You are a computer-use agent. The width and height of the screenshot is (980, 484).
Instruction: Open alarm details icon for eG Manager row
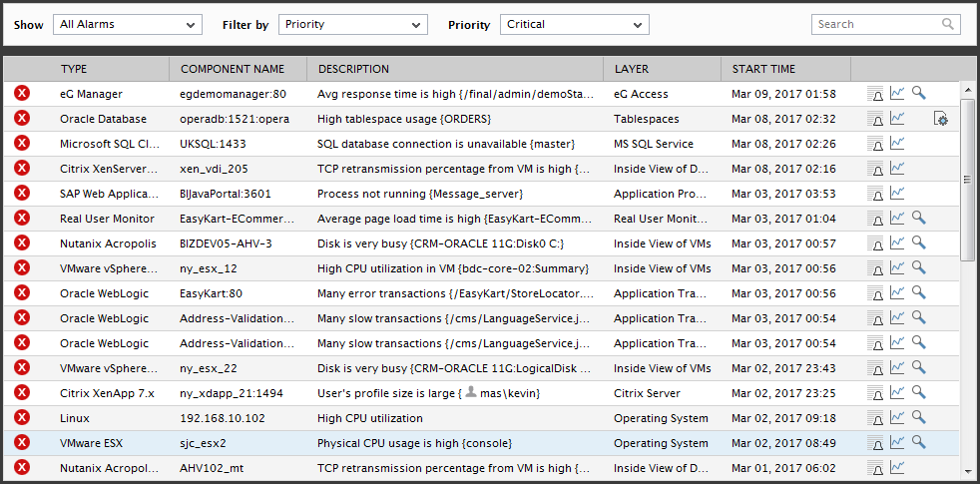[875, 95]
